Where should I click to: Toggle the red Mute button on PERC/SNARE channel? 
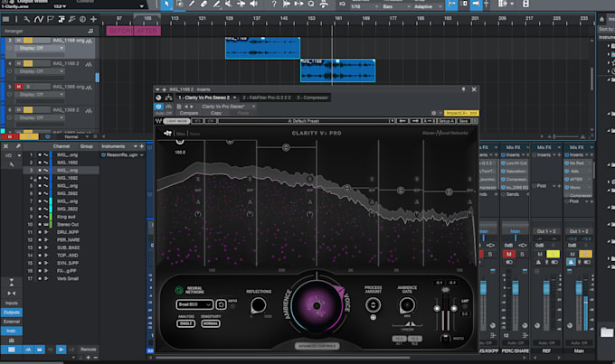pyautogui.click(x=508, y=255)
